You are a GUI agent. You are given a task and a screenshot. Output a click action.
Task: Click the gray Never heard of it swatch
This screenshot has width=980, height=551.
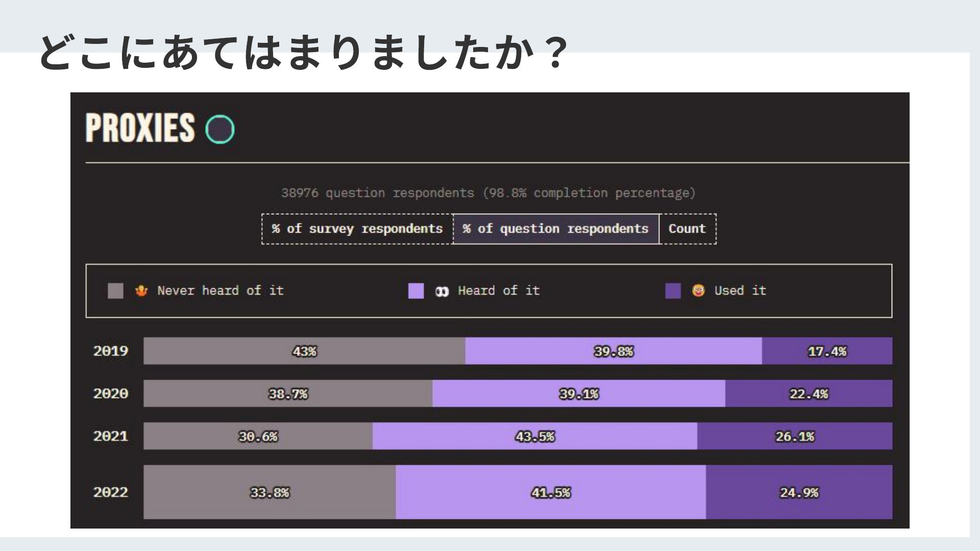(x=116, y=291)
